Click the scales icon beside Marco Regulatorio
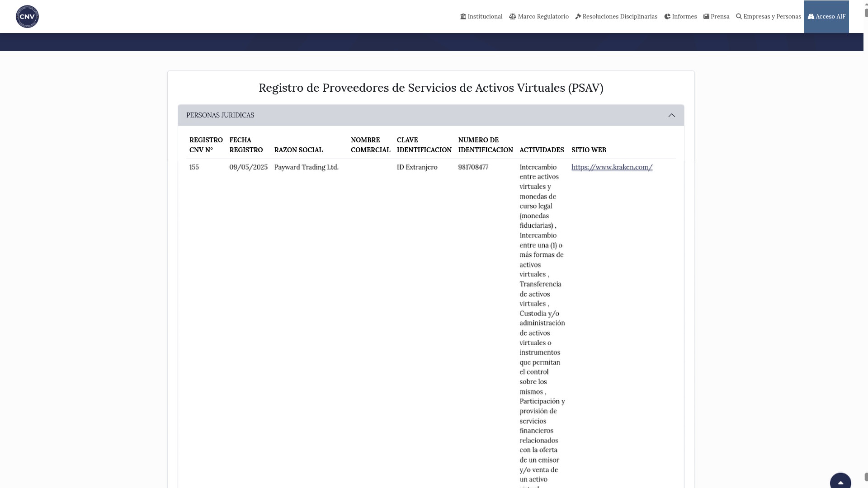This screenshot has height=488, width=868. click(513, 16)
